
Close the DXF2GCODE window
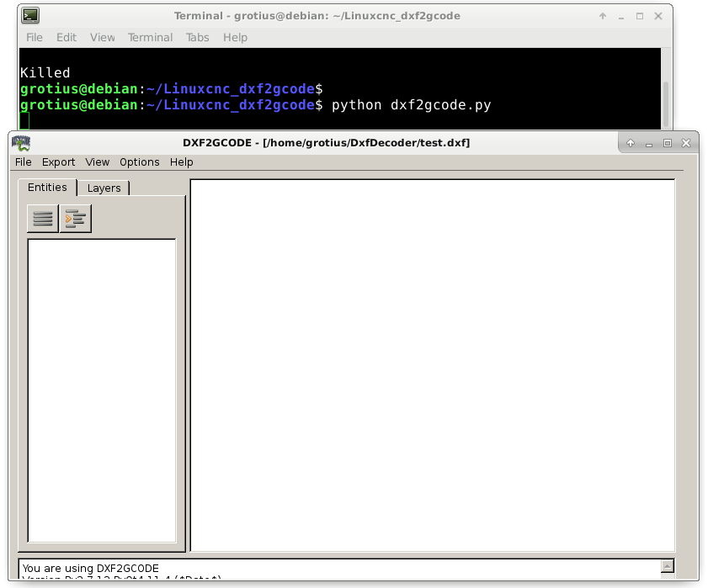pos(686,143)
